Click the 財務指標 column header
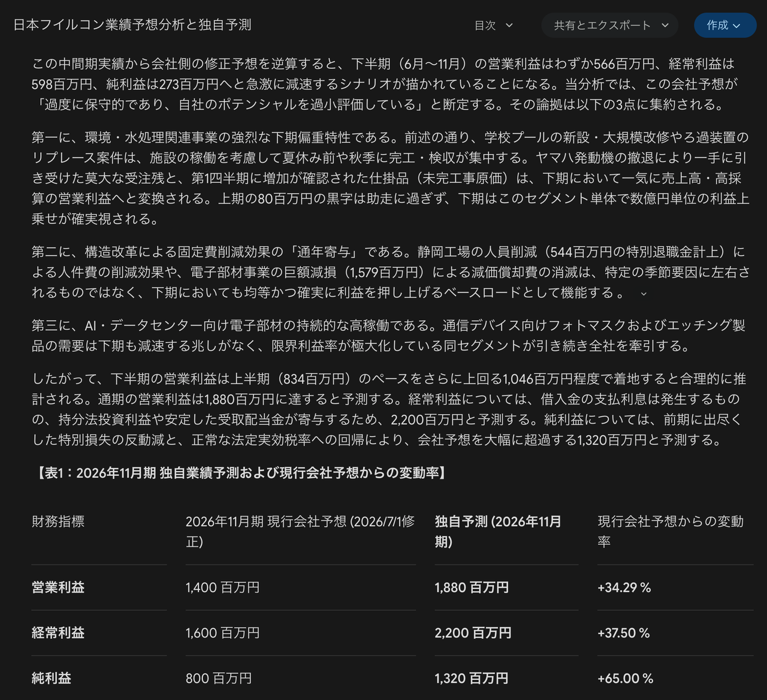The height and width of the screenshot is (700, 767). [x=58, y=521]
